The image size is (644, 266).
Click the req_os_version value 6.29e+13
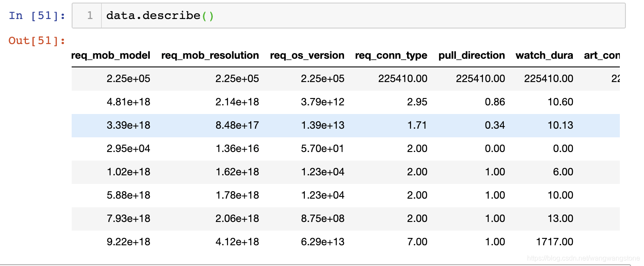(x=323, y=242)
